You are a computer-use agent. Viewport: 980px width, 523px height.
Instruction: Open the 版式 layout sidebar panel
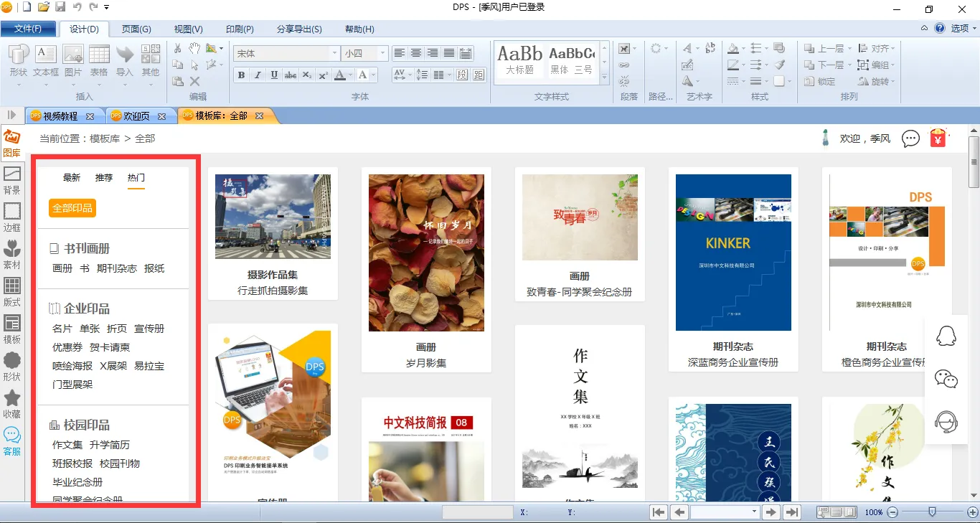click(x=11, y=291)
